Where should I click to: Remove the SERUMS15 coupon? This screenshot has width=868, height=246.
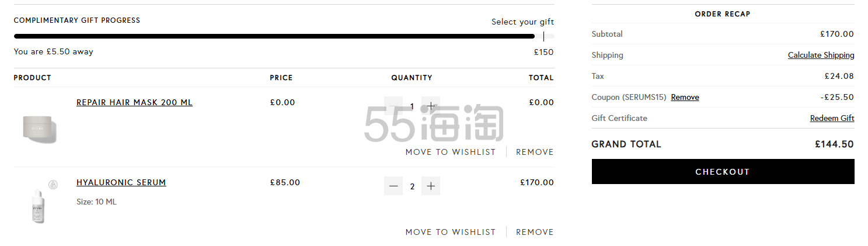click(x=685, y=97)
